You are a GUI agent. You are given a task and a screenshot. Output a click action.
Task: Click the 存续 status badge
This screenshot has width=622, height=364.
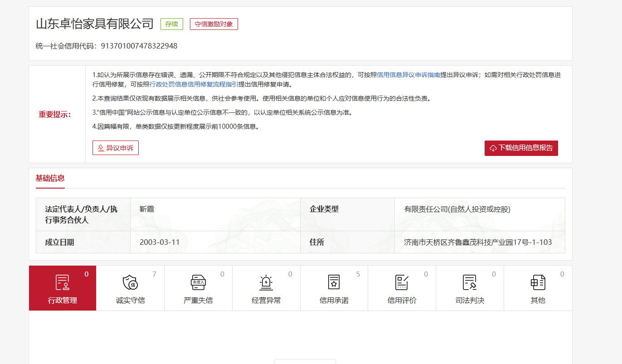click(172, 24)
